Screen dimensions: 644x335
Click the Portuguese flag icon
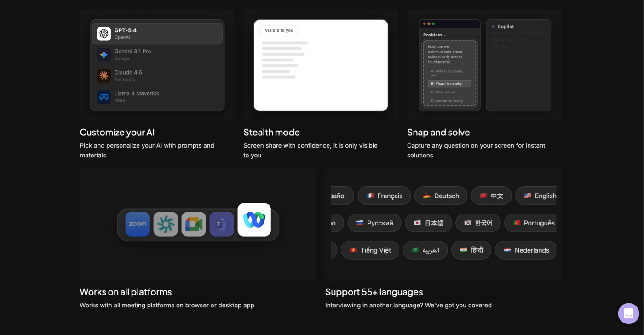click(516, 223)
